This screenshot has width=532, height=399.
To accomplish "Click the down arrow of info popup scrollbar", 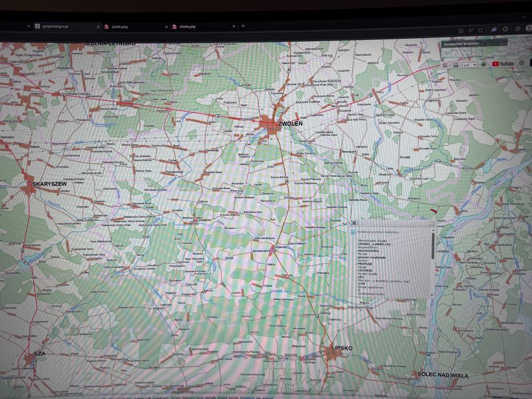I will pyautogui.click(x=433, y=295).
